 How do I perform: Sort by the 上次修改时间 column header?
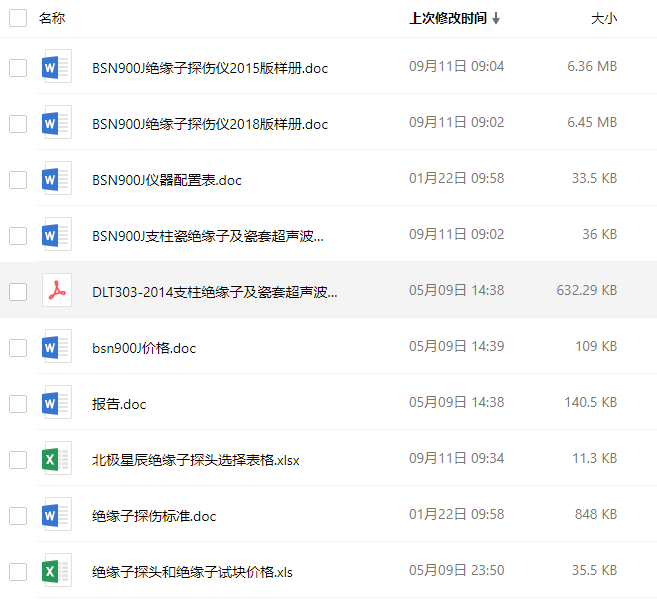448,18
